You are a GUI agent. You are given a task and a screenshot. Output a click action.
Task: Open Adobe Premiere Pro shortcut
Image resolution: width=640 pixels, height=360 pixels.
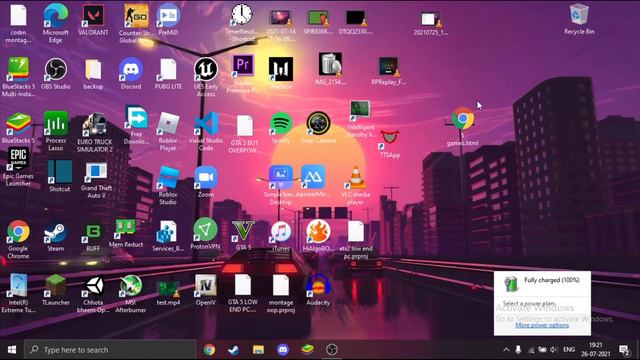(x=243, y=66)
